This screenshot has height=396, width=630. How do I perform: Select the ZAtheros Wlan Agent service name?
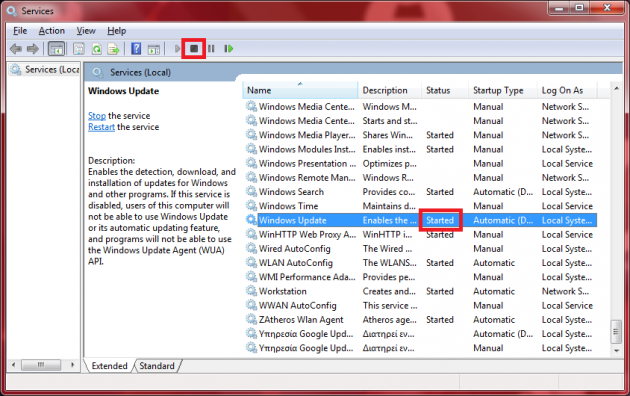301,320
